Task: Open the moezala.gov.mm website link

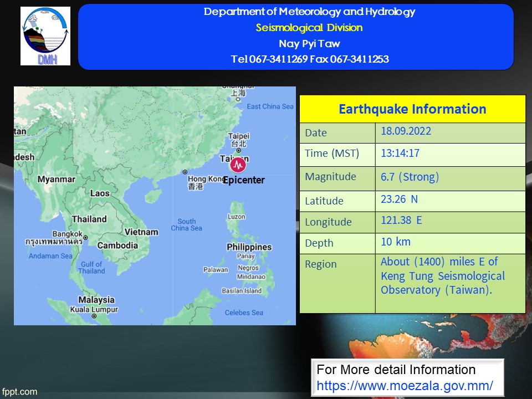Action: (x=405, y=386)
